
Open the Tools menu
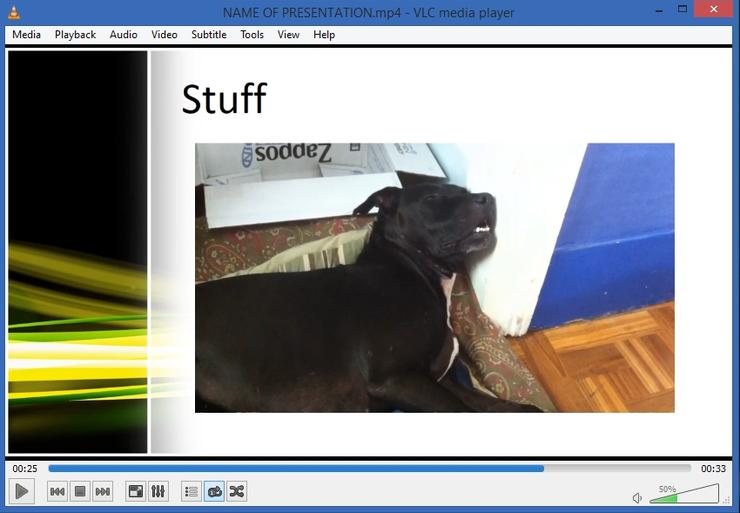click(252, 34)
